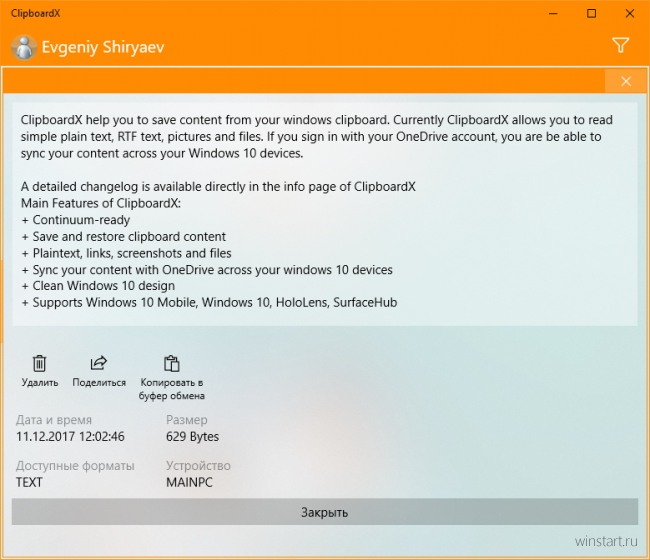Delete the clip via the trash icon
The image size is (650, 560).
(40, 371)
